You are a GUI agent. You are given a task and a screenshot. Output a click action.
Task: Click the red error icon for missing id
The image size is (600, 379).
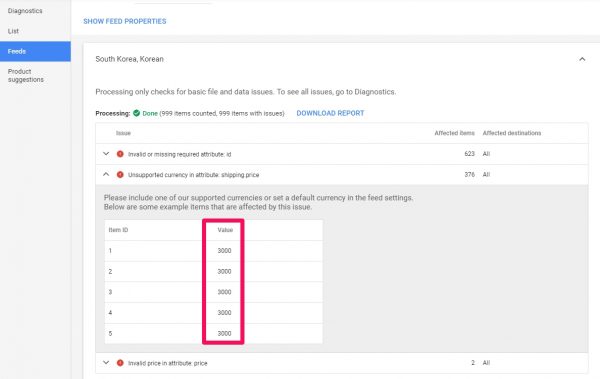pos(120,154)
